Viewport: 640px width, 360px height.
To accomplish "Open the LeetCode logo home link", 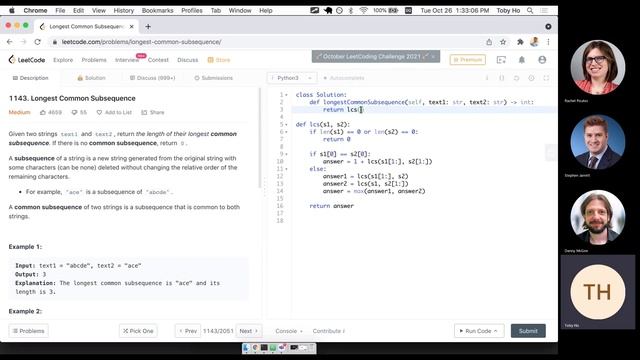I will click(27, 60).
